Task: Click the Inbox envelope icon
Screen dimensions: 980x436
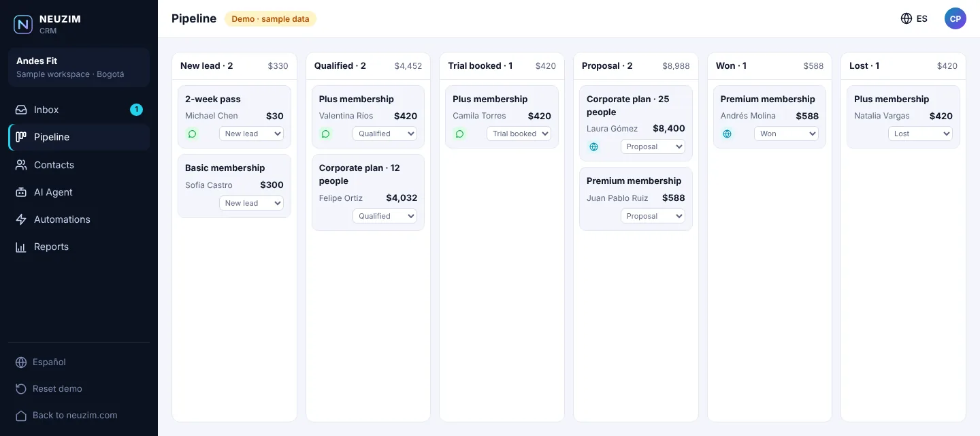Action: (x=21, y=110)
